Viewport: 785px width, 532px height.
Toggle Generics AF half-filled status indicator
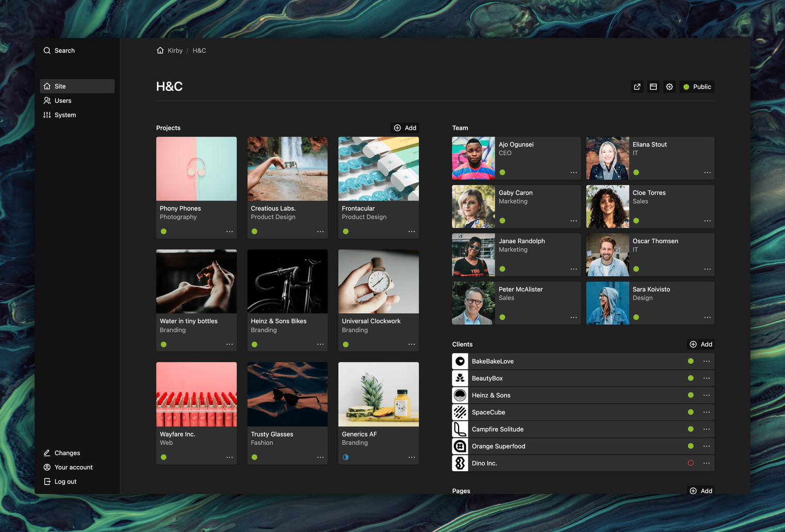point(346,457)
